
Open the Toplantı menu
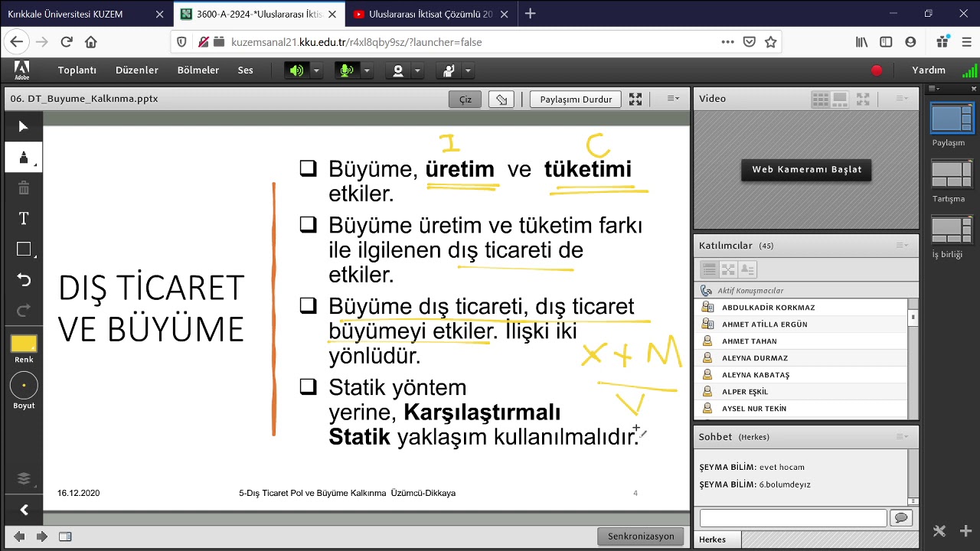[77, 70]
